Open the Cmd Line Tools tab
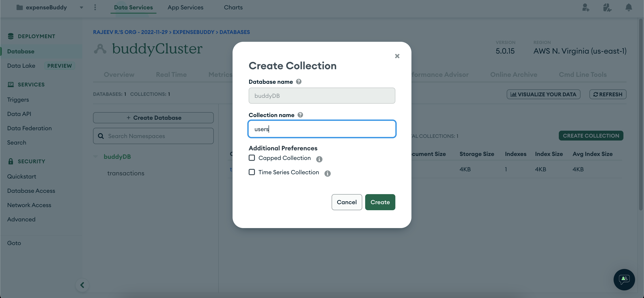 pos(583,74)
